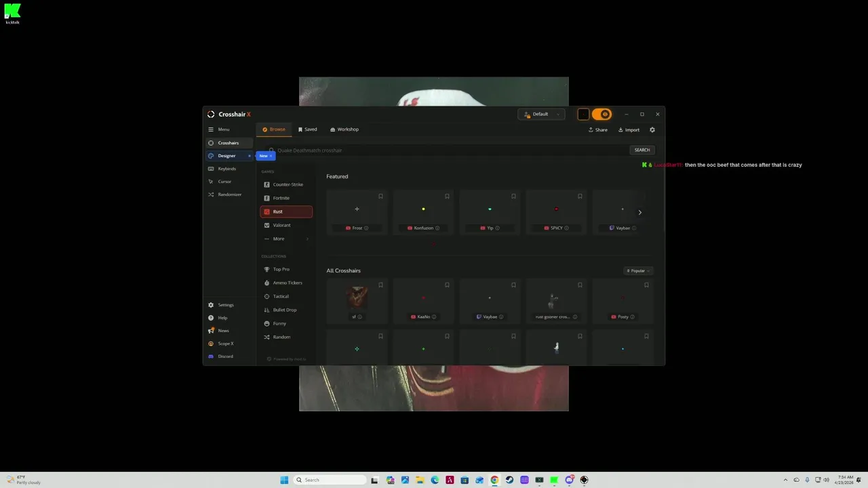Click the settings gear next to Import
Screen dimensions: 868x488
click(x=652, y=130)
